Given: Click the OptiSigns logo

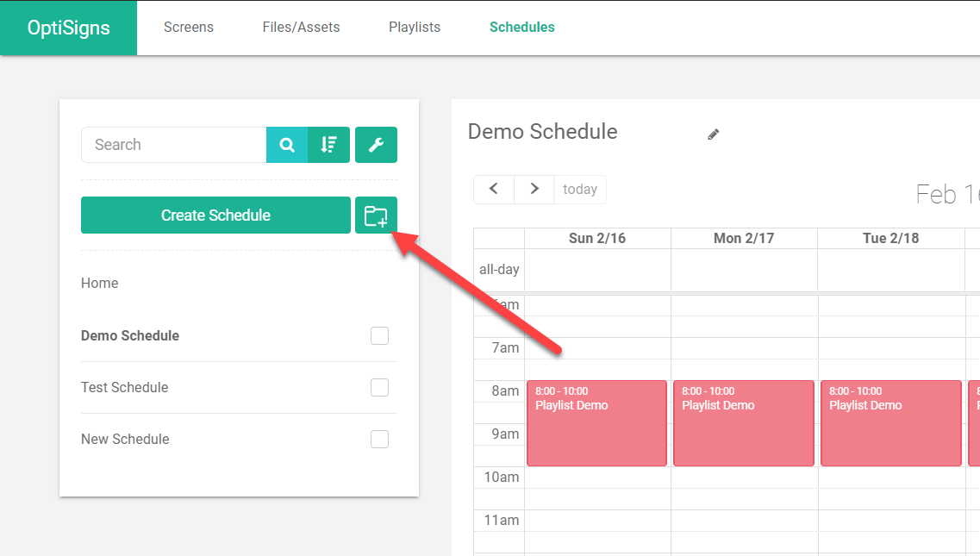Looking at the screenshot, I should [x=69, y=28].
